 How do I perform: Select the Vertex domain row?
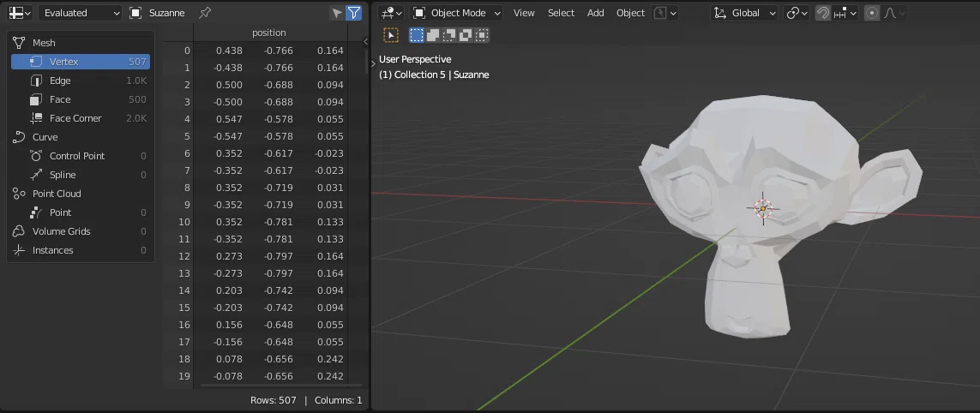tap(81, 61)
